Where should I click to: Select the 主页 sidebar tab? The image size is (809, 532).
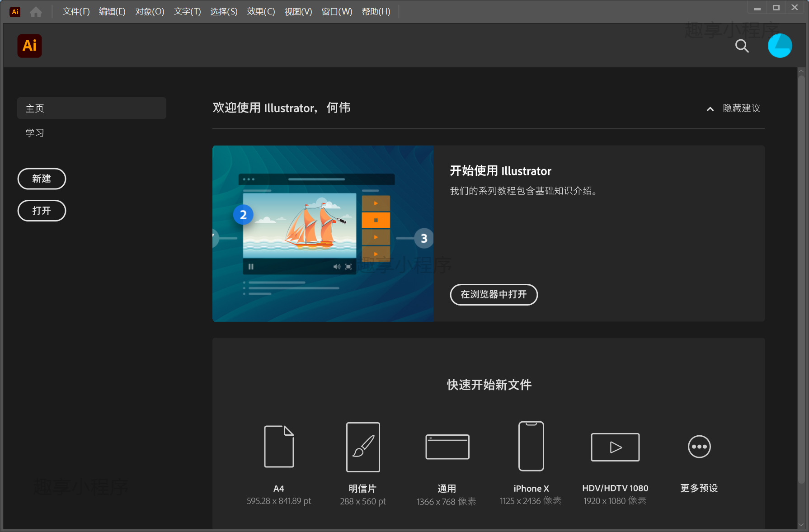point(92,108)
